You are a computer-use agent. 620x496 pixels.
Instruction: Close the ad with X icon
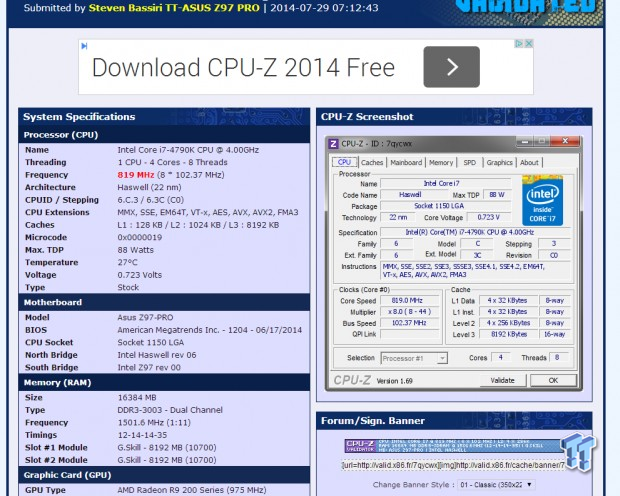click(529, 44)
